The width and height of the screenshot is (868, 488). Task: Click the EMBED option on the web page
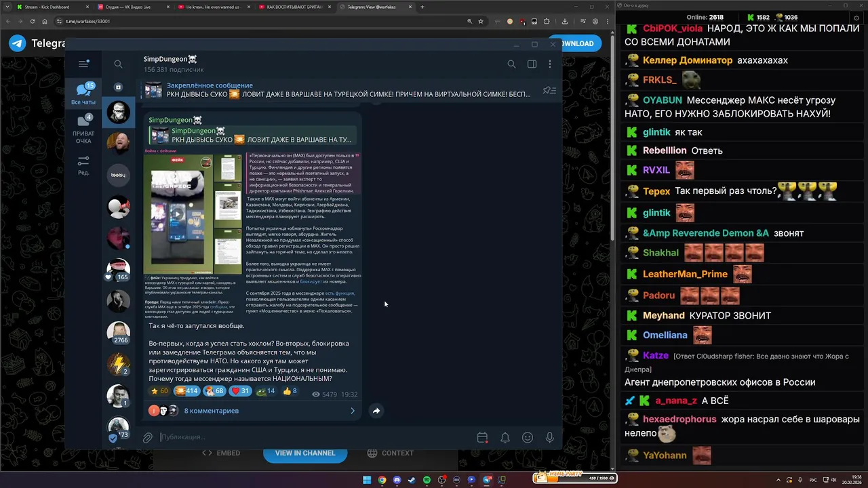click(221, 453)
